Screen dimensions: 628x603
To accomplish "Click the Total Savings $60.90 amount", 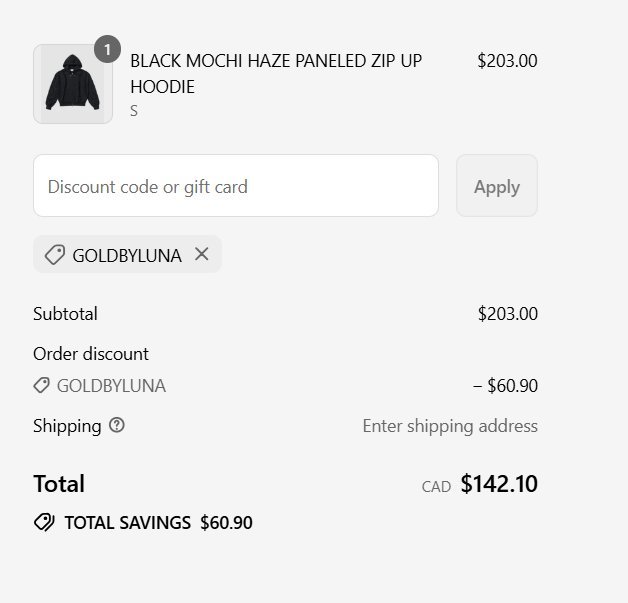I will point(226,523).
